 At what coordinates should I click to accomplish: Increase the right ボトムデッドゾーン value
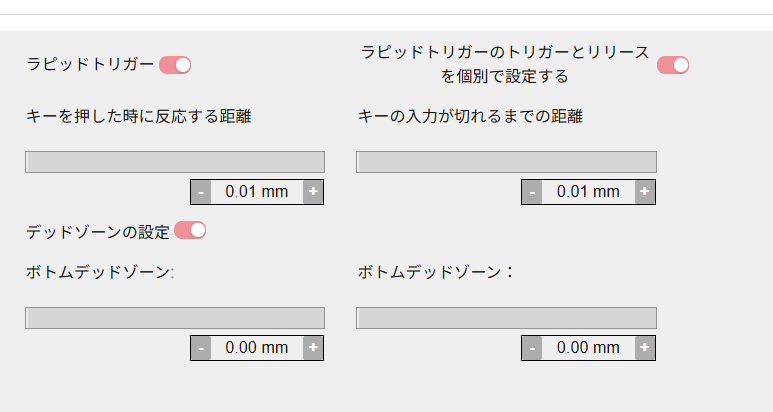(645, 348)
